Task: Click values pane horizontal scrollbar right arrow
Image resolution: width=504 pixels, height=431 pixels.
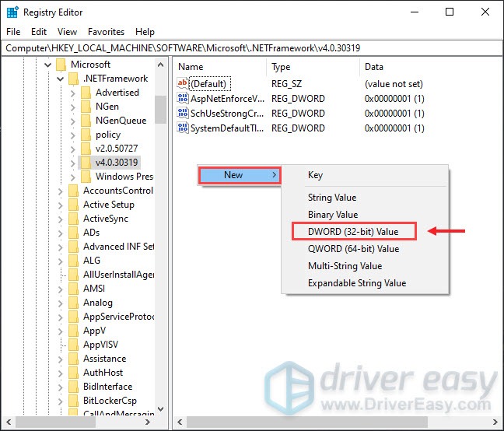Action: (495, 422)
